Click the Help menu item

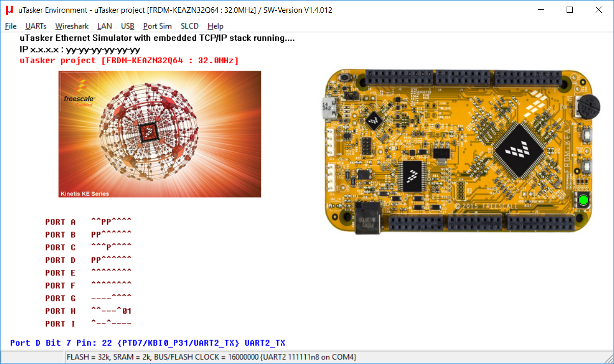pos(216,26)
